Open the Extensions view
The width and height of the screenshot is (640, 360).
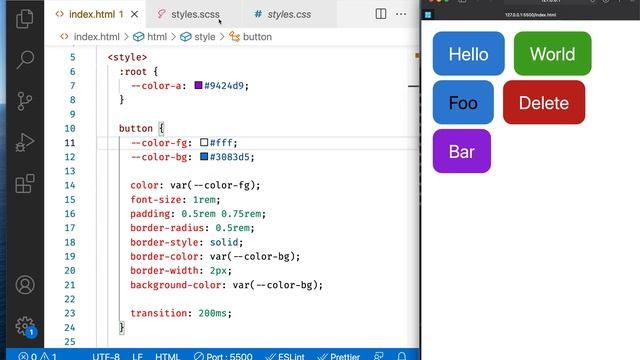[24, 183]
